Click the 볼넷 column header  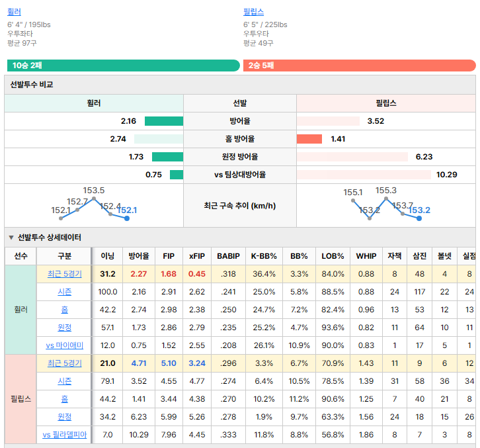point(444,256)
